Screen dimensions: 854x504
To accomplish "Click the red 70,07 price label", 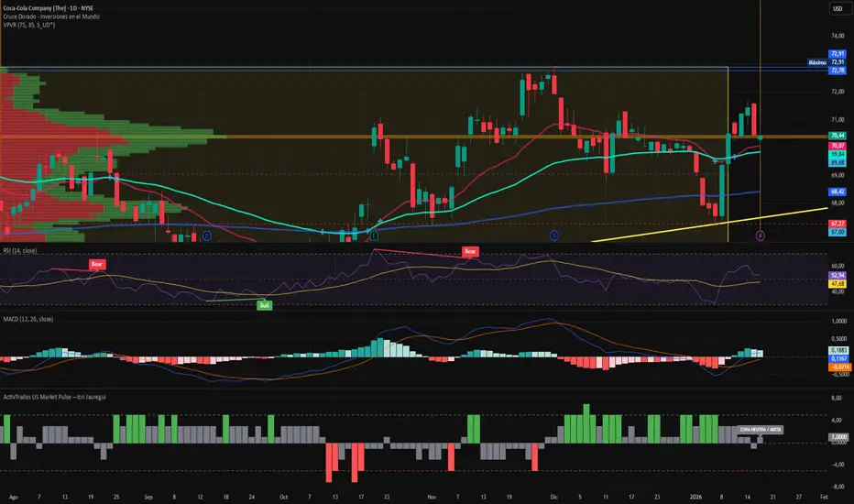I will click(x=838, y=146).
